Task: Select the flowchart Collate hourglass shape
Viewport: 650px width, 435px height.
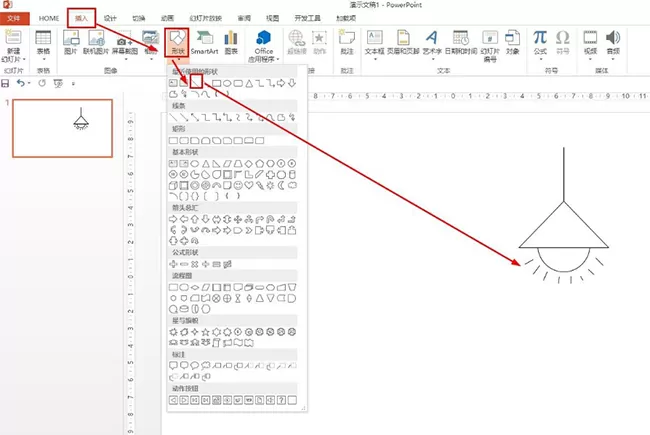Action: 238,298
